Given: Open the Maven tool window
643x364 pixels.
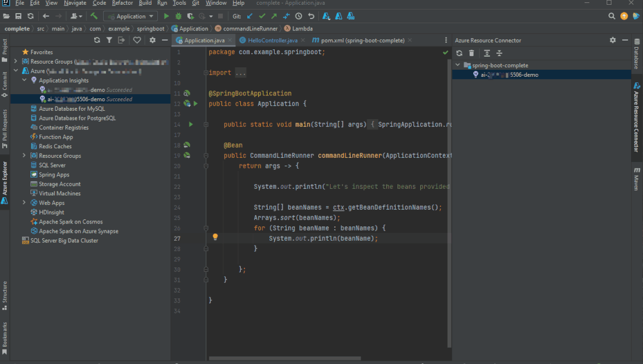Looking at the screenshot, I should pos(637,179).
